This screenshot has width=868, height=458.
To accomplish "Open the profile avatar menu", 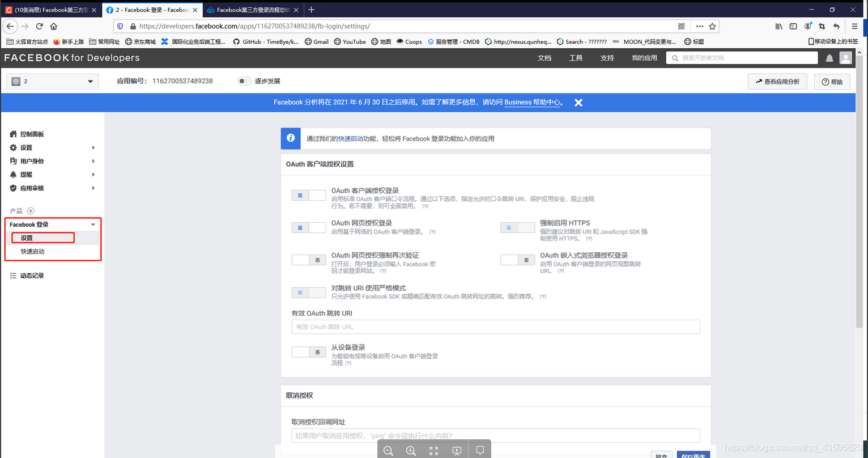I will coord(846,58).
